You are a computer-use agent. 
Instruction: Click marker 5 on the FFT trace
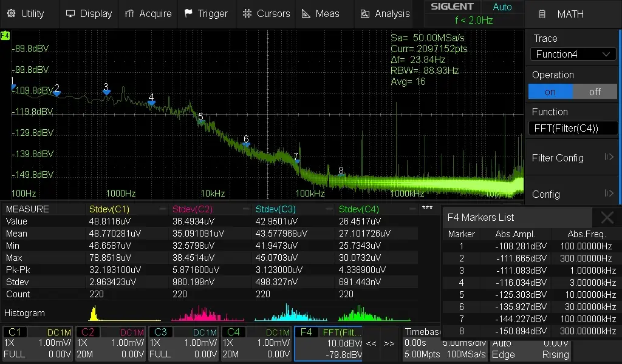click(x=200, y=121)
